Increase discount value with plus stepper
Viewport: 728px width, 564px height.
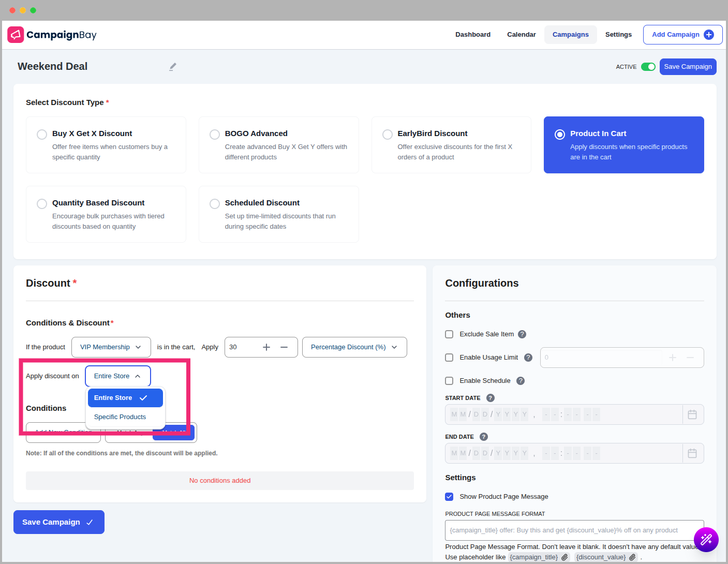pyautogui.click(x=266, y=347)
